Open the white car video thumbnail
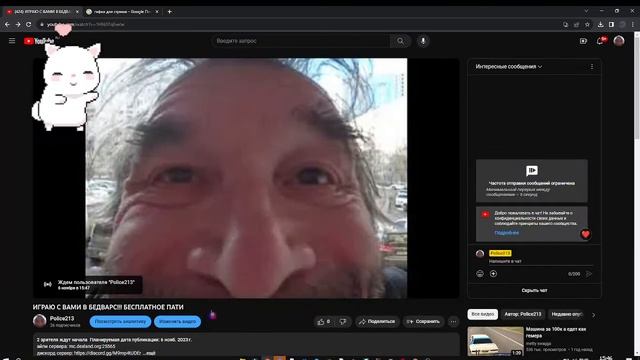 point(496,341)
